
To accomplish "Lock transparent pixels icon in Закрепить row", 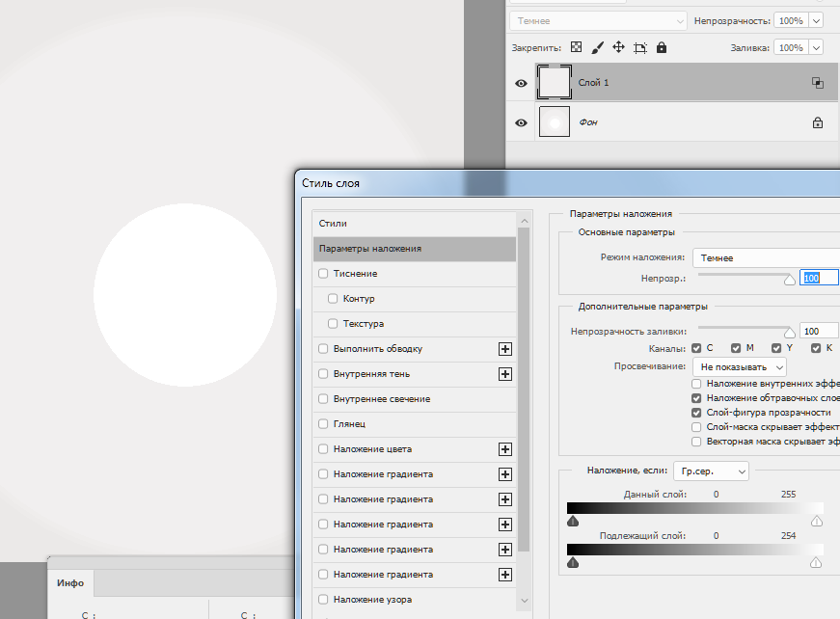I will point(576,47).
